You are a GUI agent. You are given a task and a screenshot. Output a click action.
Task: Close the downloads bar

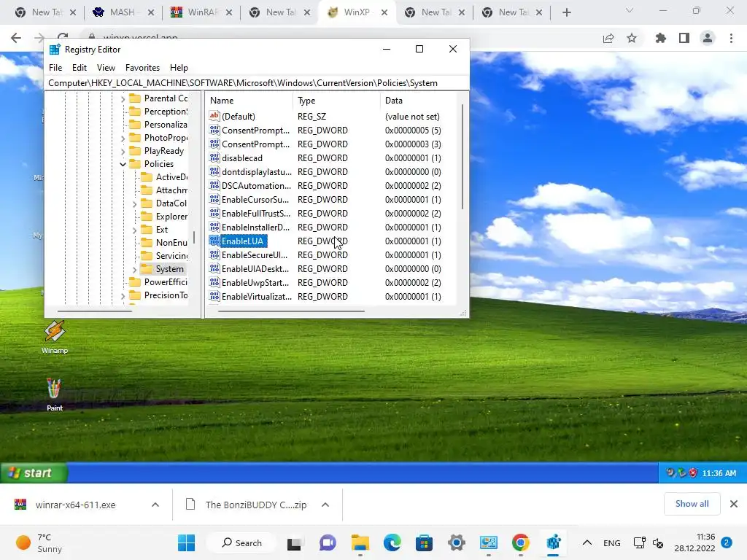tap(734, 504)
